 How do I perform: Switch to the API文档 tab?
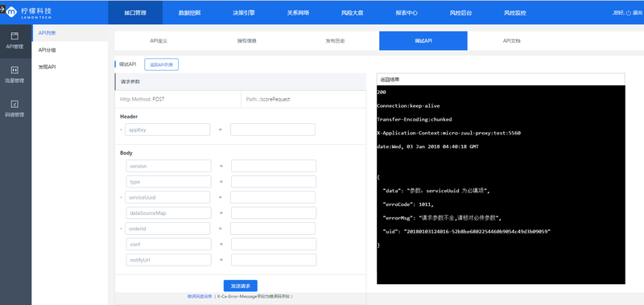[x=511, y=40]
